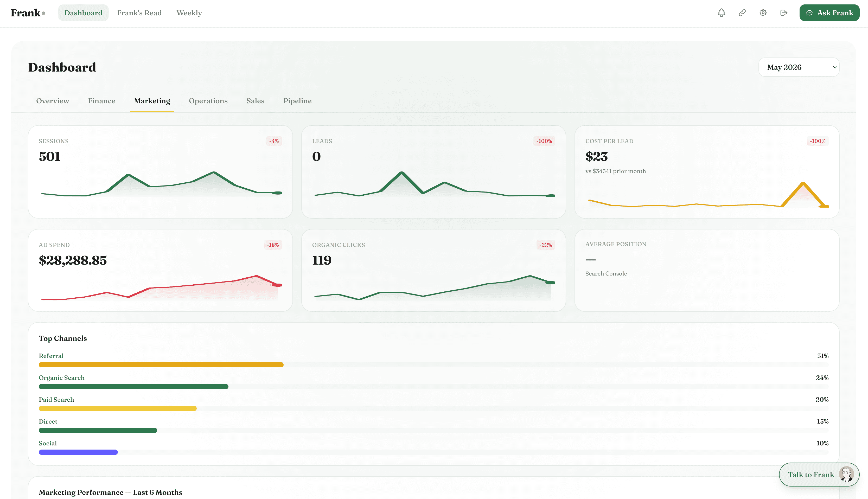Click the Frank logo
This screenshot has width=868, height=499.
[x=28, y=13]
